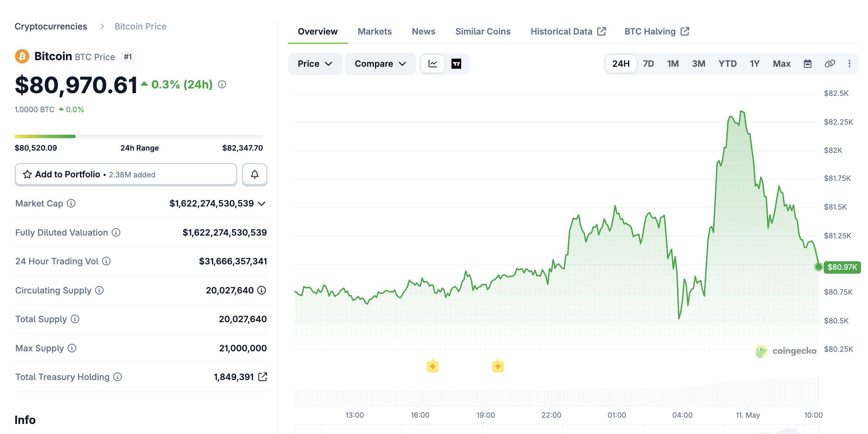The height and width of the screenshot is (434, 868).
Task: Click the first yellow news marker on chart
Action: coord(432,366)
